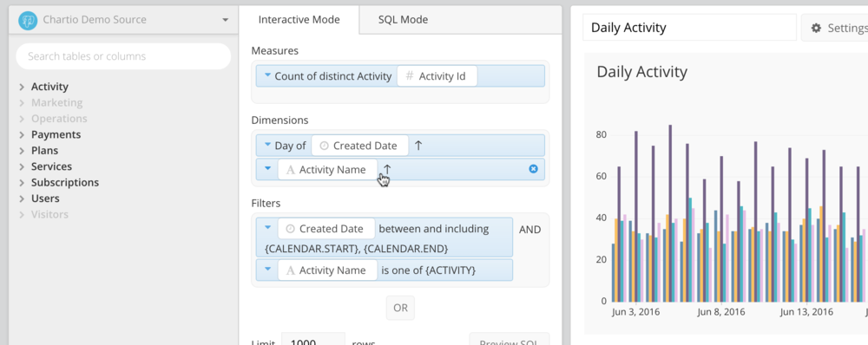Image resolution: width=868 pixels, height=345 pixels.
Task: Select the Interactive Mode tab
Action: (x=299, y=20)
